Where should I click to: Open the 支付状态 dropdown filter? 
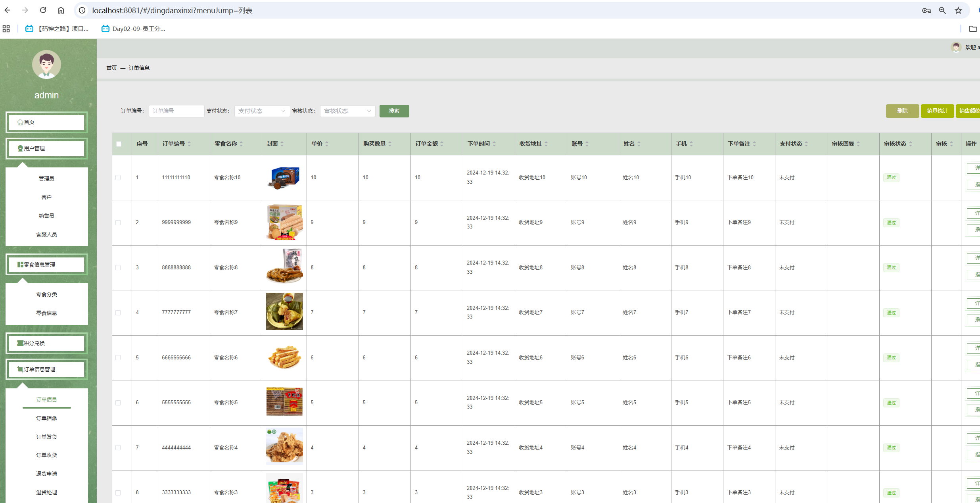pyautogui.click(x=261, y=111)
